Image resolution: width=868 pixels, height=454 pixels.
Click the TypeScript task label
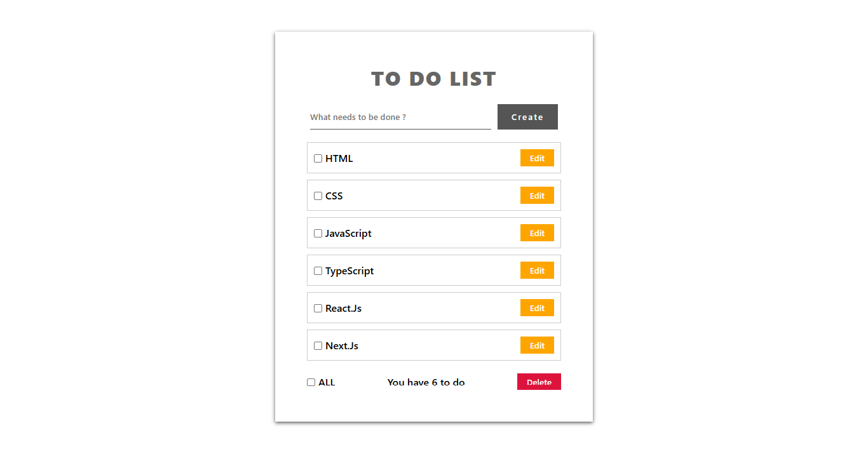pos(349,271)
